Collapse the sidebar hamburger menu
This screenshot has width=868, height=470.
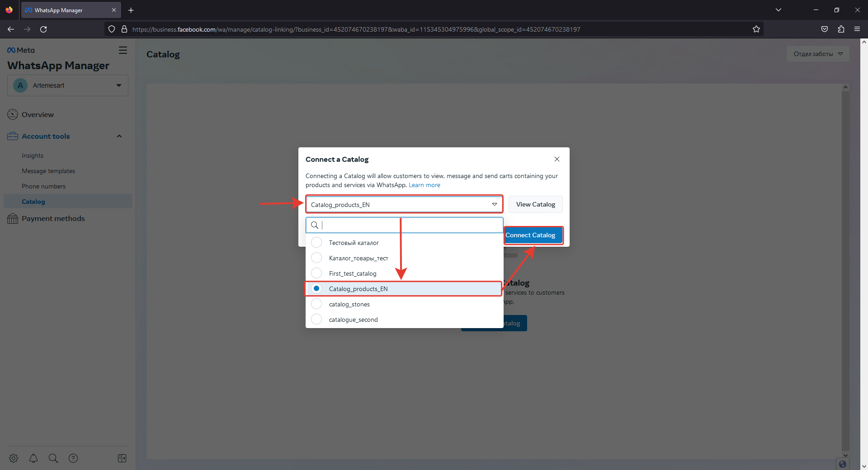click(123, 50)
